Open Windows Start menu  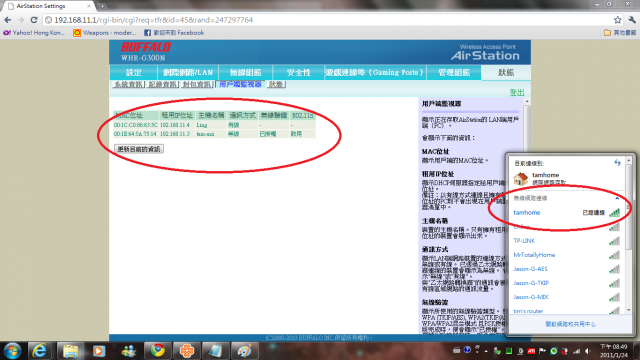click(12, 351)
